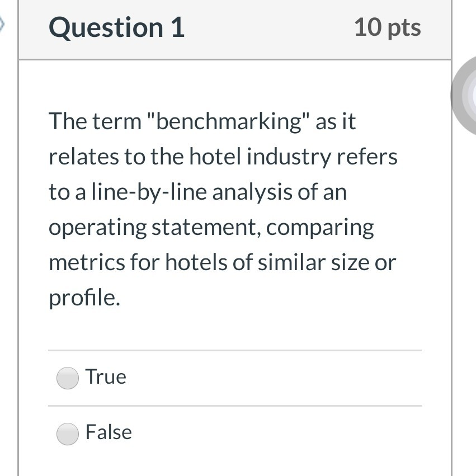Click the divider line above the True option
Image resolution: width=476 pixels, height=476 pixels.
pos(235,350)
